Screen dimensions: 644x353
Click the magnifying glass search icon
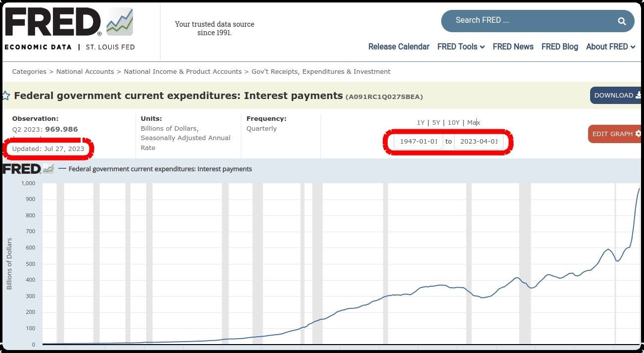(x=622, y=21)
